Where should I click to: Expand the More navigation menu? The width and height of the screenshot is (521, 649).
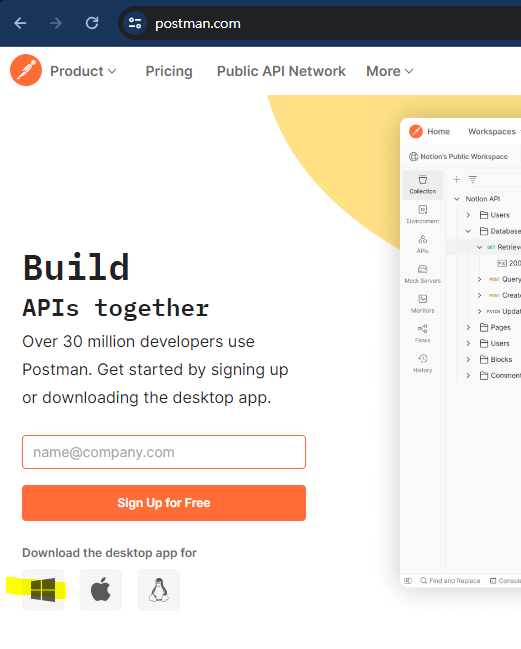click(x=389, y=71)
